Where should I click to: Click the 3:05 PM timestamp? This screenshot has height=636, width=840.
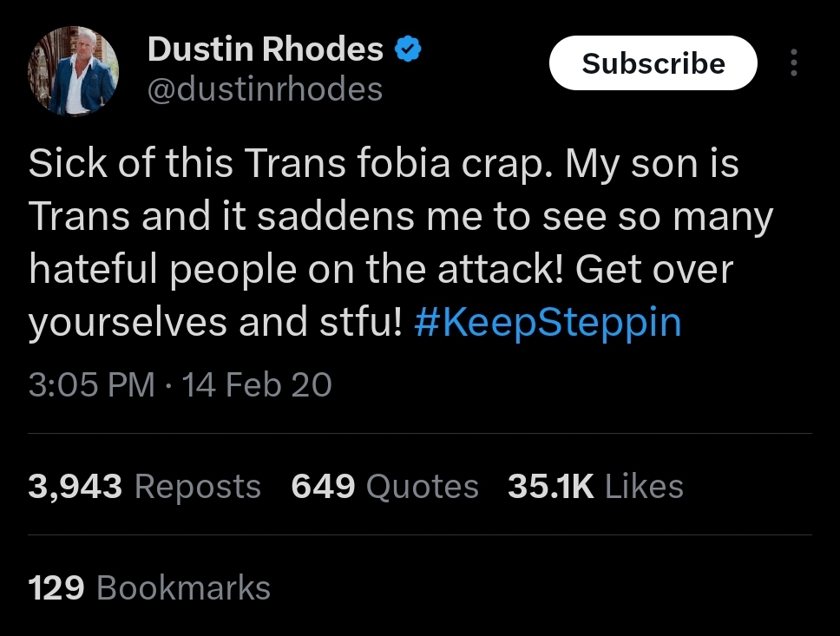click(x=91, y=384)
